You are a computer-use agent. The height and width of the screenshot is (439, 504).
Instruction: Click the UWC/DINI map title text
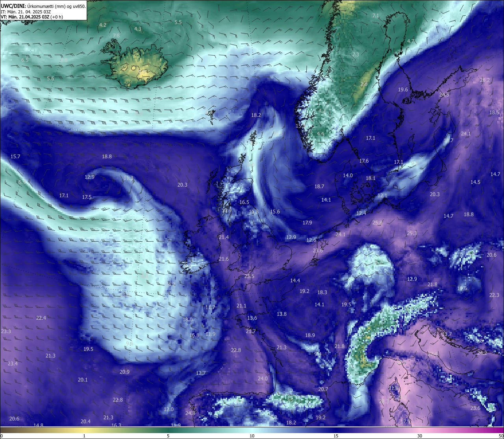(x=43, y=6)
